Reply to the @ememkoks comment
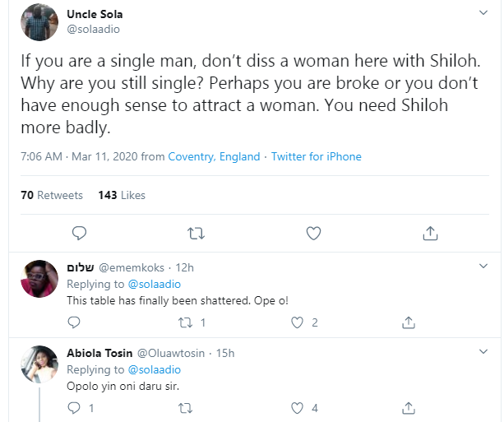The height and width of the screenshot is (422, 504). [x=73, y=322]
